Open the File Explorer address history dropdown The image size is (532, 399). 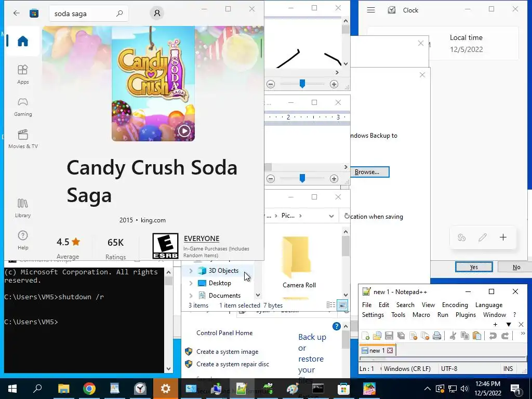(331, 216)
